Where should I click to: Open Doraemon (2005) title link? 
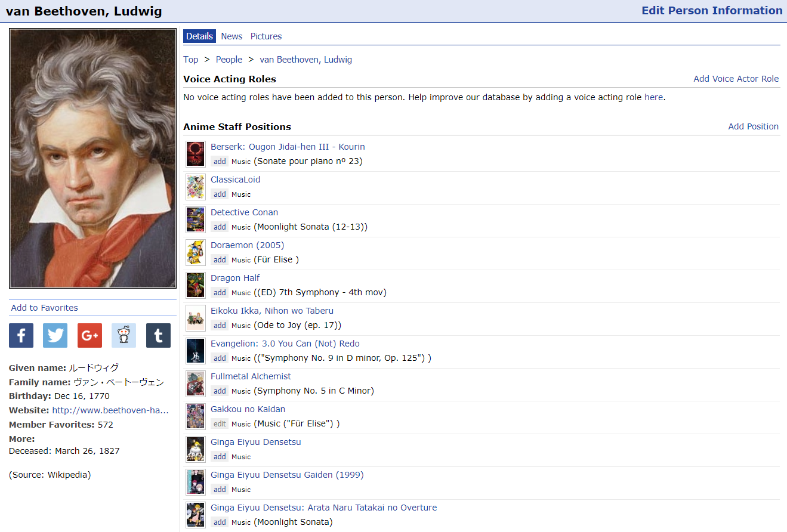click(248, 245)
